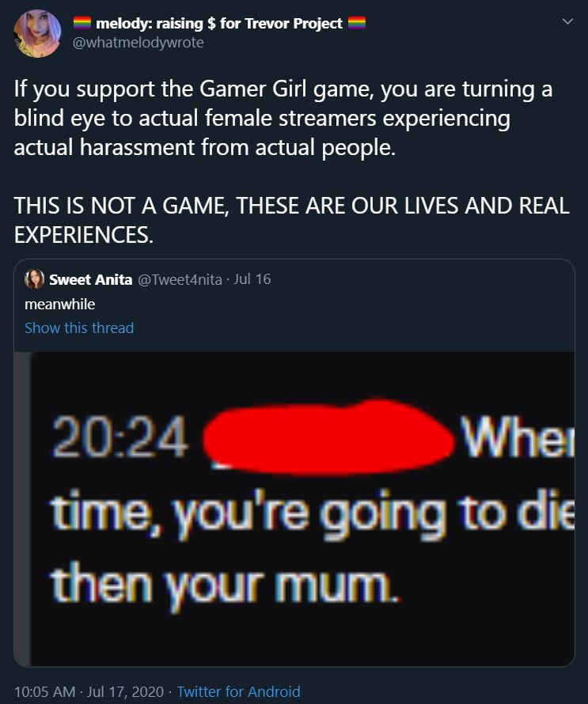This screenshot has height=704, width=588.
Task: Open melody's profile avatar picture
Action: pos(37,34)
